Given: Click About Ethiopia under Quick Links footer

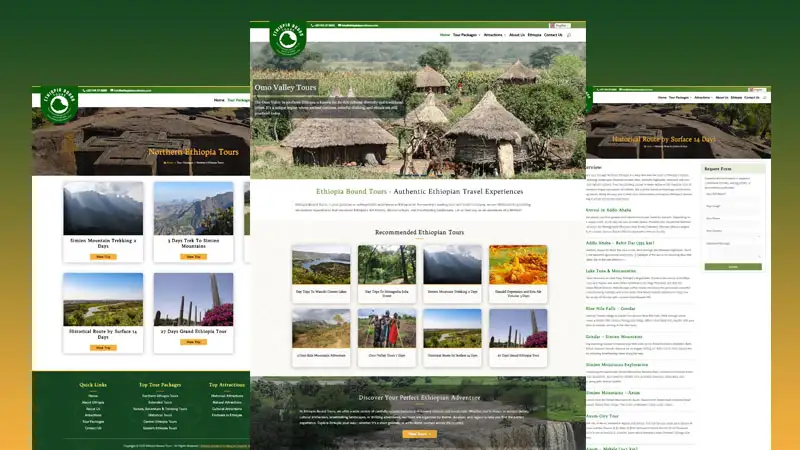Looking at the screenshot, I should click(93, 403).
